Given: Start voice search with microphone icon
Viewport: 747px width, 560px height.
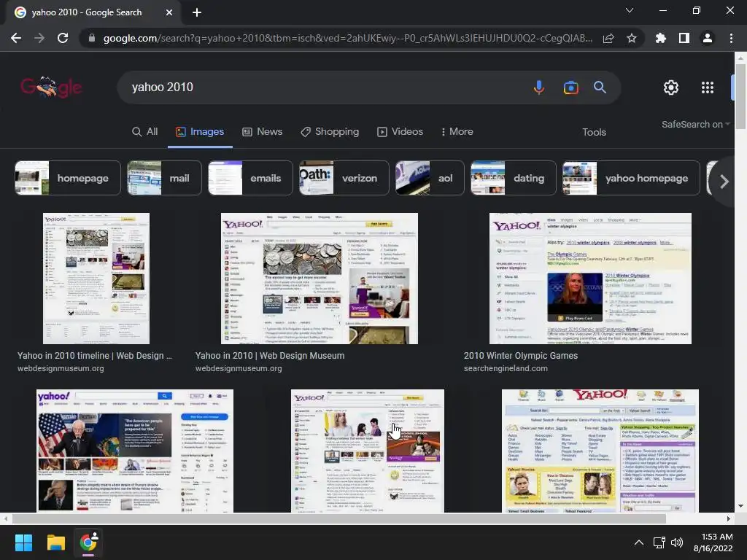Looking at the screenshot, I should pyautogui.click(x=539, y=87).
